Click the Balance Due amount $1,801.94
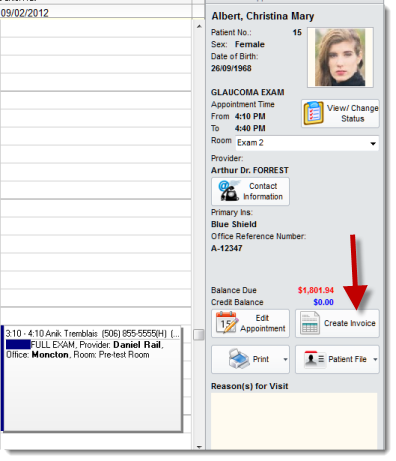The height and width of the screenshot is (461, 396). pyautogui.click(x=316, y=290)
